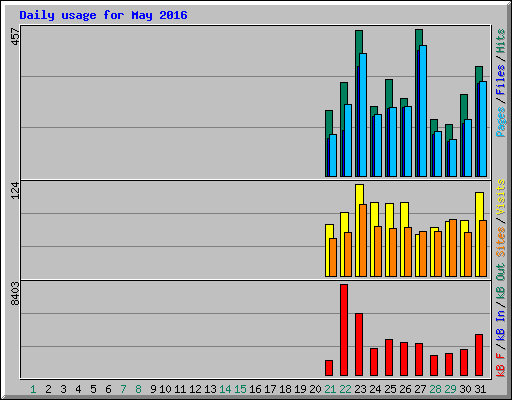Screen dimensions: 512x400
Task: Click day 1 on the x-axis
Action: click(33, 389)
